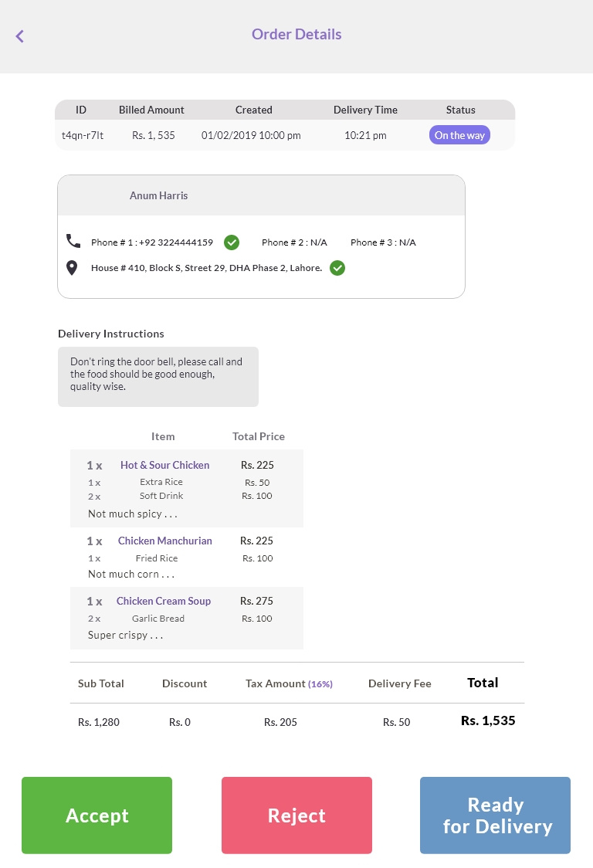Viewport: 593px width, 868px height.
Task: Click the phone handset icon
Action: point(73,242)
